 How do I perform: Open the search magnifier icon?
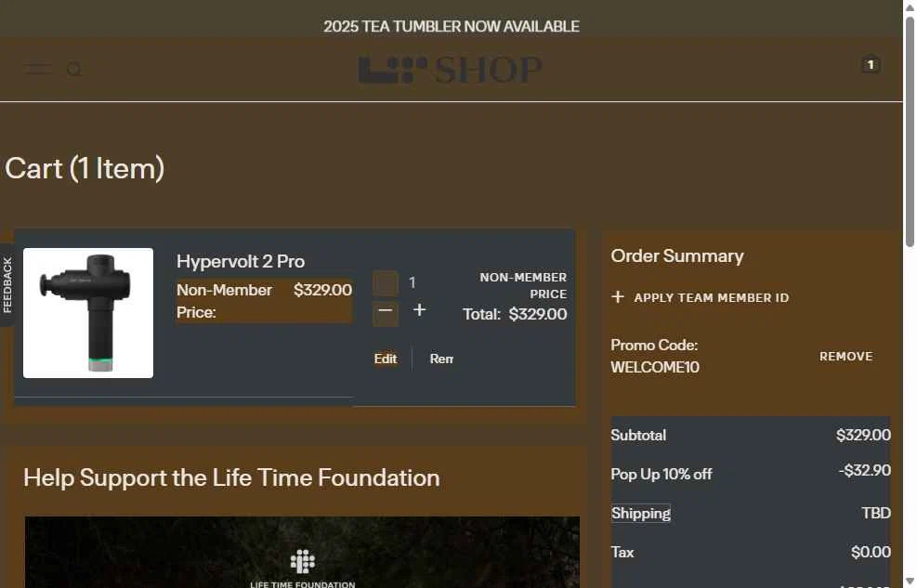point(74,71)
